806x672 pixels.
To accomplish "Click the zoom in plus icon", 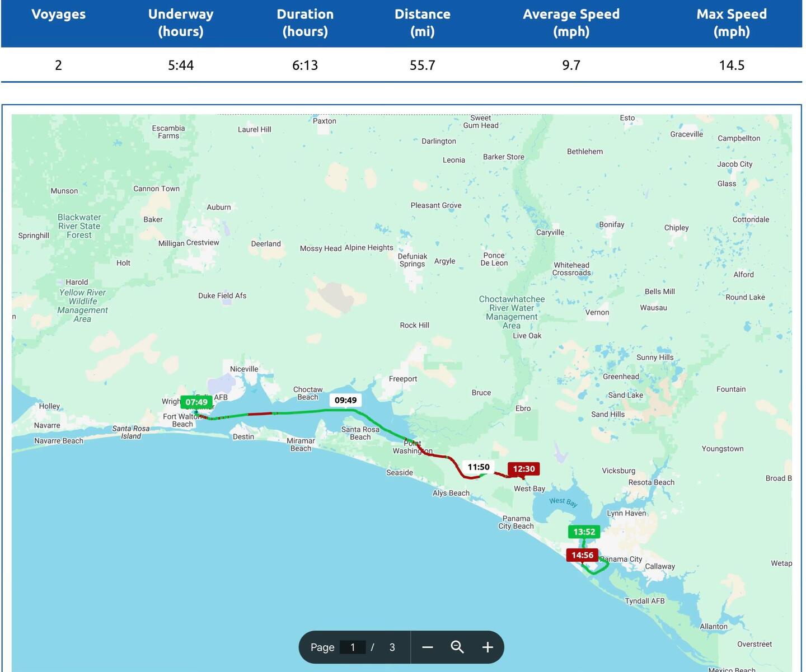I will click(x=488, y=647).
